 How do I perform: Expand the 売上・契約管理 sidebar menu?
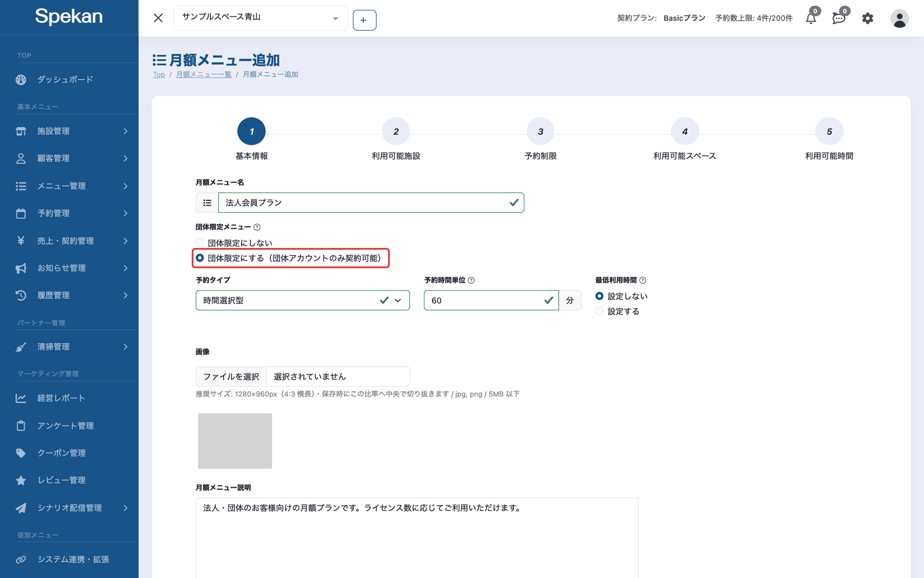pos(69,241)
